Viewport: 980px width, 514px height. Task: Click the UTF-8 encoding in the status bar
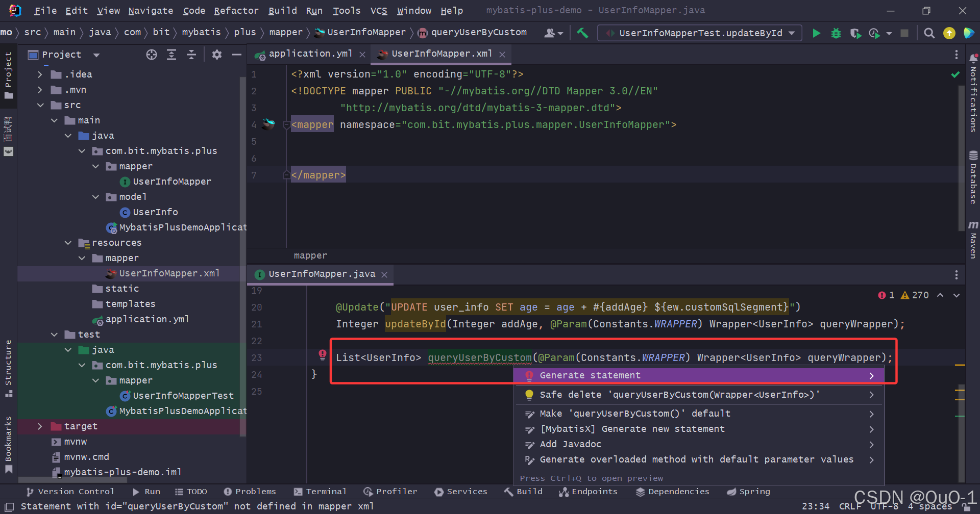coord(884,506)
